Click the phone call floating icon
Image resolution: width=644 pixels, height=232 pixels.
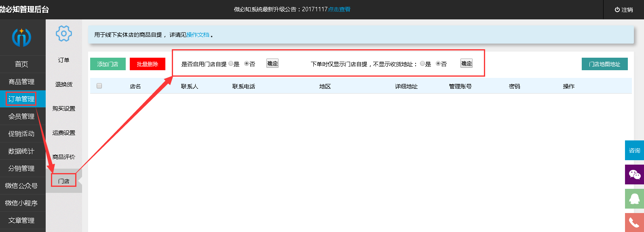click(x=634, y=222)
